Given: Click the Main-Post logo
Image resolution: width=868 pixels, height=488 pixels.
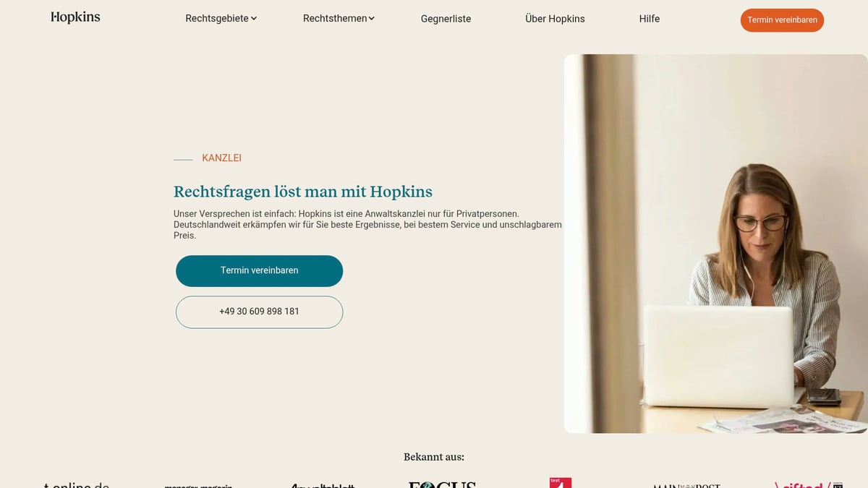Looking at the screenshot, I should 686,486.
